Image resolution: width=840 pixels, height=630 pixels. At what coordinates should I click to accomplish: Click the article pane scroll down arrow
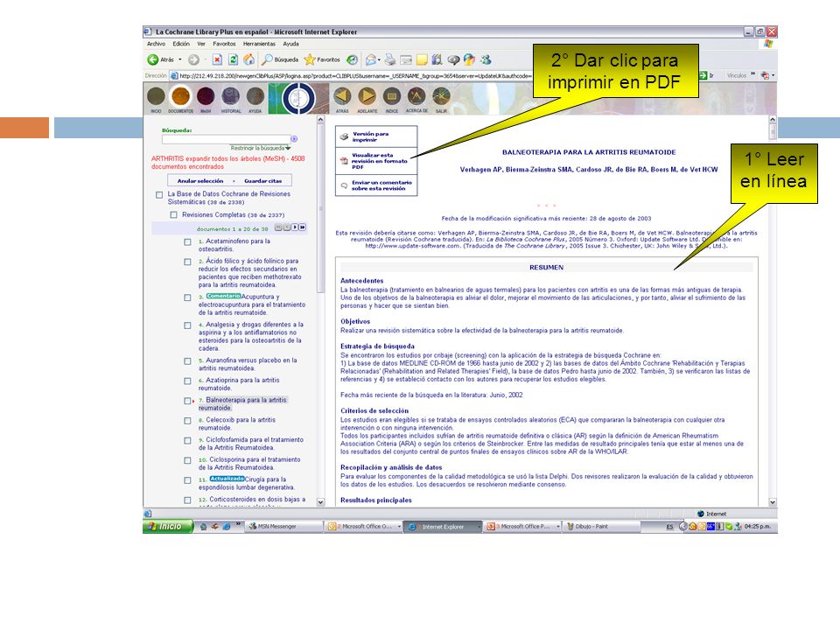[x=773, y=502]
